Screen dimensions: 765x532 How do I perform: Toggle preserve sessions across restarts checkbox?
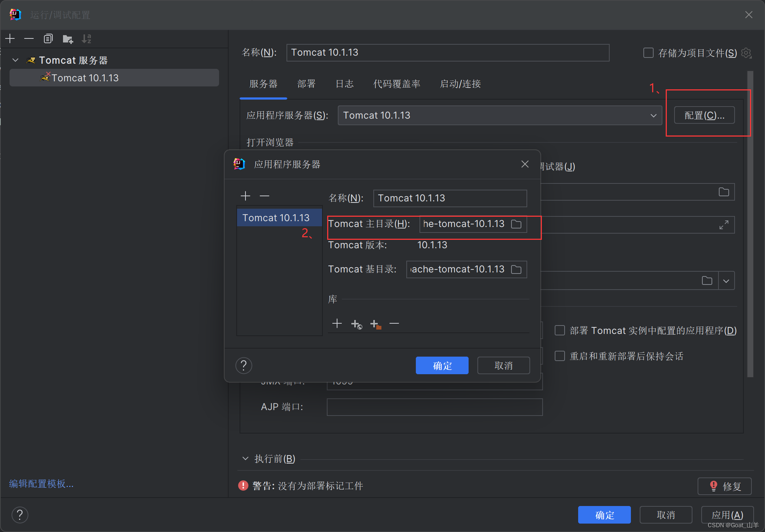pyautogui.click(x=560, y=356)
